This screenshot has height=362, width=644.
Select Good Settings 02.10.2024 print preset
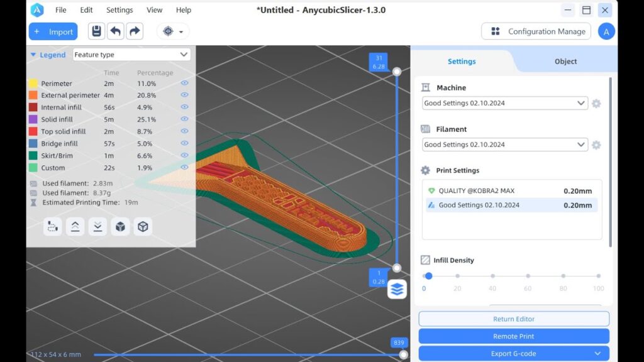pos(512,206)
